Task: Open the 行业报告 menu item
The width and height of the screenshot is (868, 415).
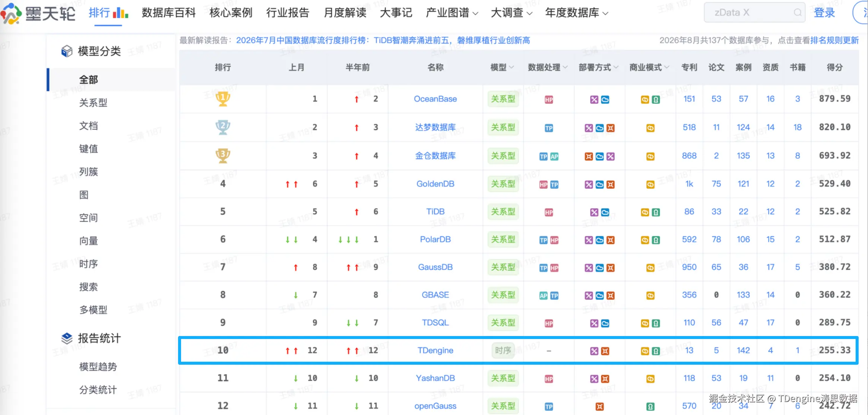Action: (x=288, y=13)
